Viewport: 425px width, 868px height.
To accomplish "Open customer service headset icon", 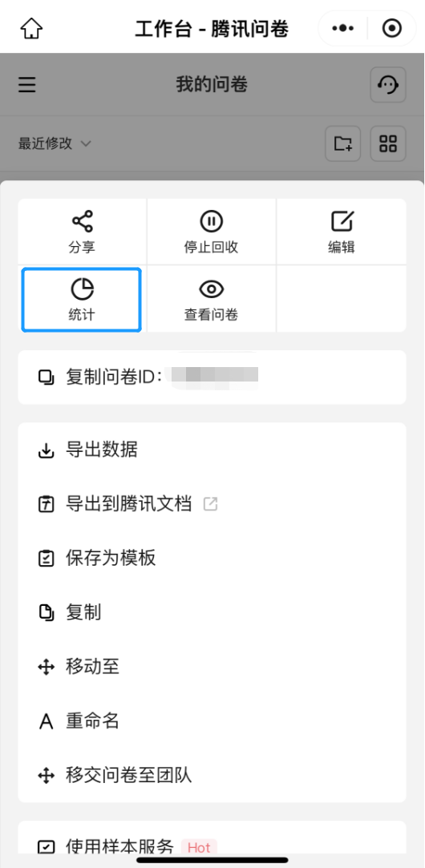I will pyautogui.click(x=388, y=85).
